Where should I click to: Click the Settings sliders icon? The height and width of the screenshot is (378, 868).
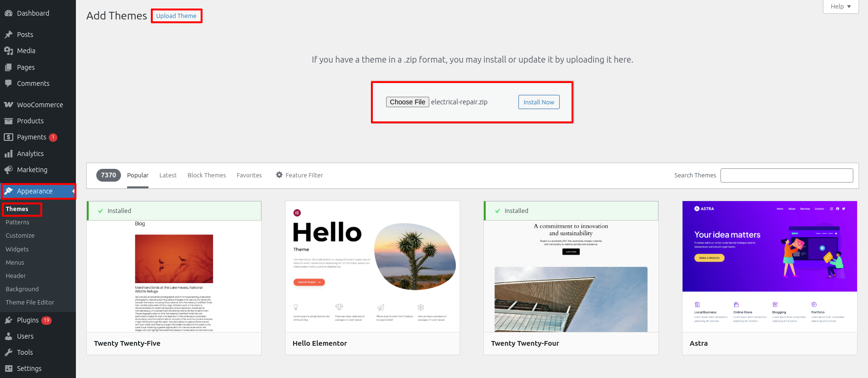pos(9,369)
